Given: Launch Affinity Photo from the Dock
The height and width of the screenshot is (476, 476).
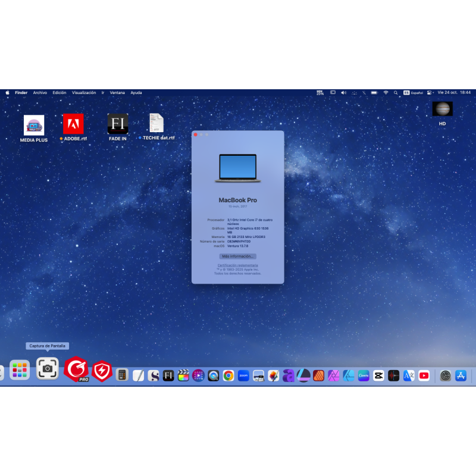Looking at the screenshot, I should pyautogui.click(x=334, y=376).
